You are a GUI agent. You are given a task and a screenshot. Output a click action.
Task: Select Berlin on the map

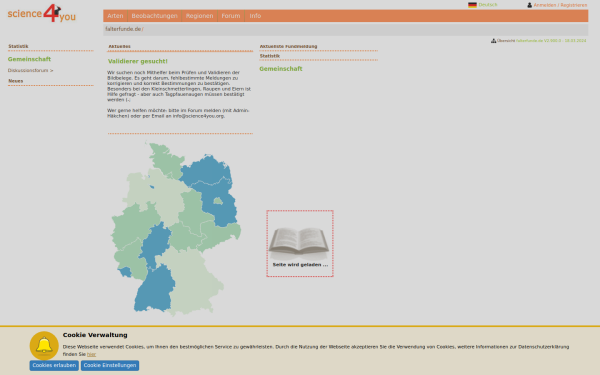tap(218, 201)
